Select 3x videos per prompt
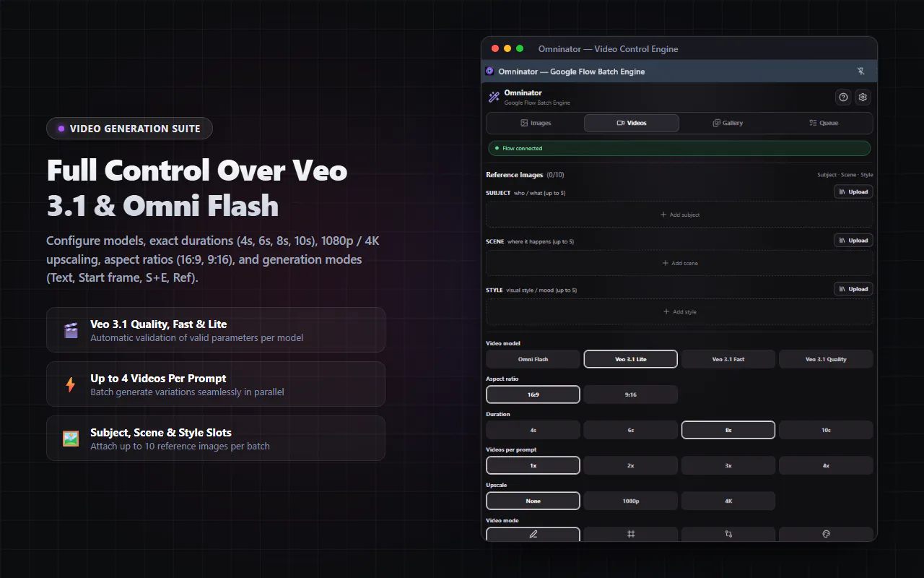924x578 pixels. point(728,465)
